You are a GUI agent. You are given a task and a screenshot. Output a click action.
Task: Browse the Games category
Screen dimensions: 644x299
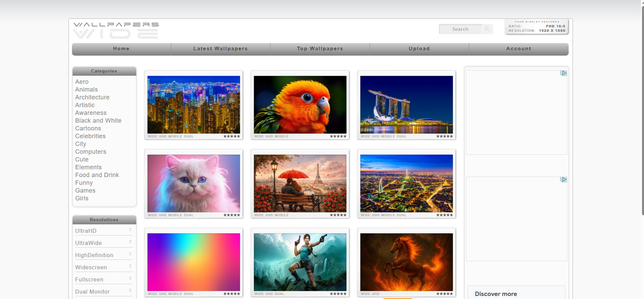click(85, 191)
